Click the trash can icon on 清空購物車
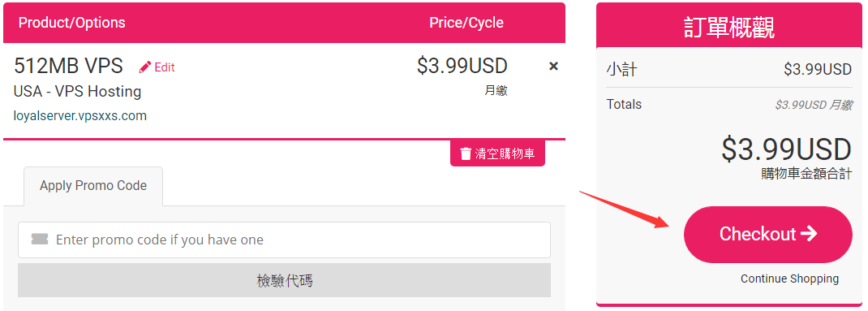The height and width of the screenshot is (311, 868). [x=466, y=153]
